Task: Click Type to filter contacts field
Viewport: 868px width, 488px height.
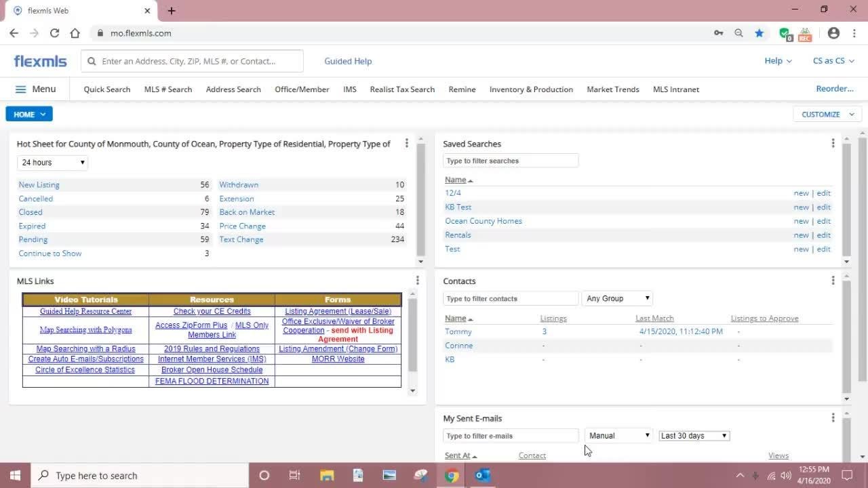Action: coord(511,298)
